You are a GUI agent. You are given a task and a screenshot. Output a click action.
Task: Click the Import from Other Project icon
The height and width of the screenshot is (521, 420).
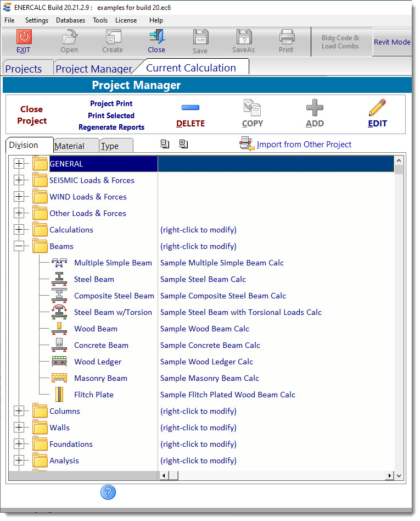click(x=247, y=145)
